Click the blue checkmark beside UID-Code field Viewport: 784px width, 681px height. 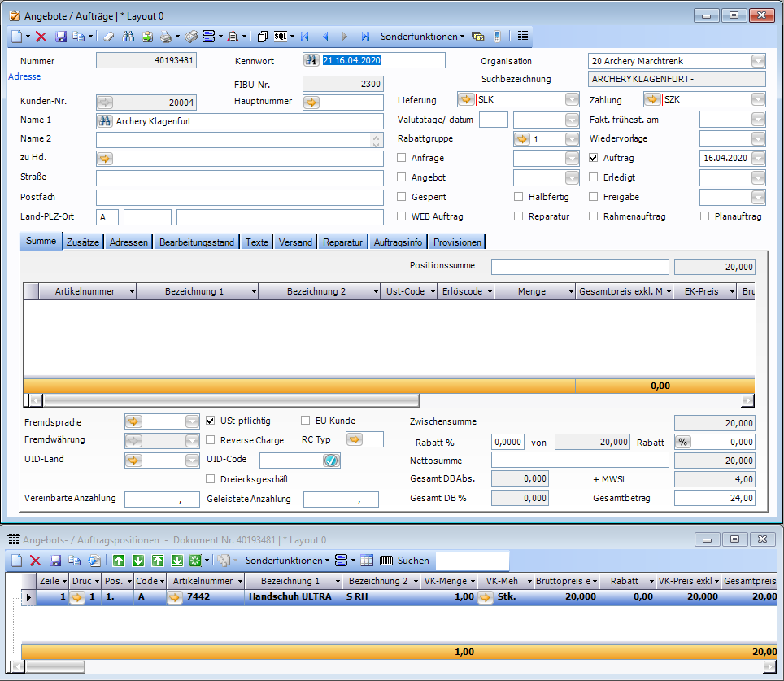(330, 461)
